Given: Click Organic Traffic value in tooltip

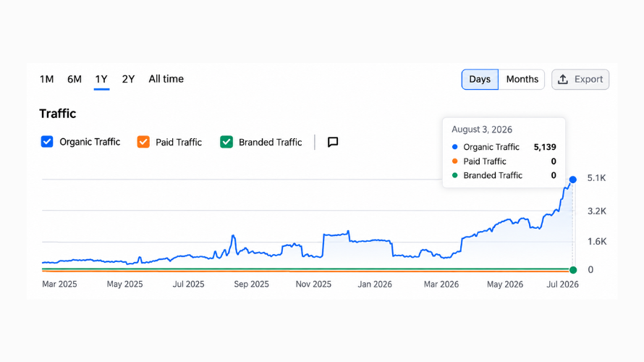Looking at the screenshot, I should click(545, 147).
